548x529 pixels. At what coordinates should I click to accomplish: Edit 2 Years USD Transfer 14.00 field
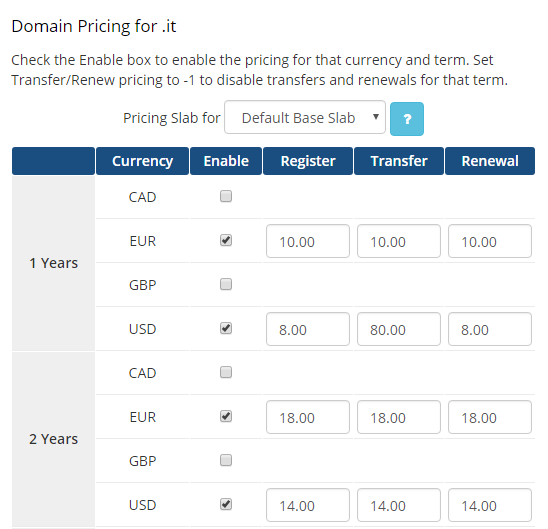click(399, 505)
